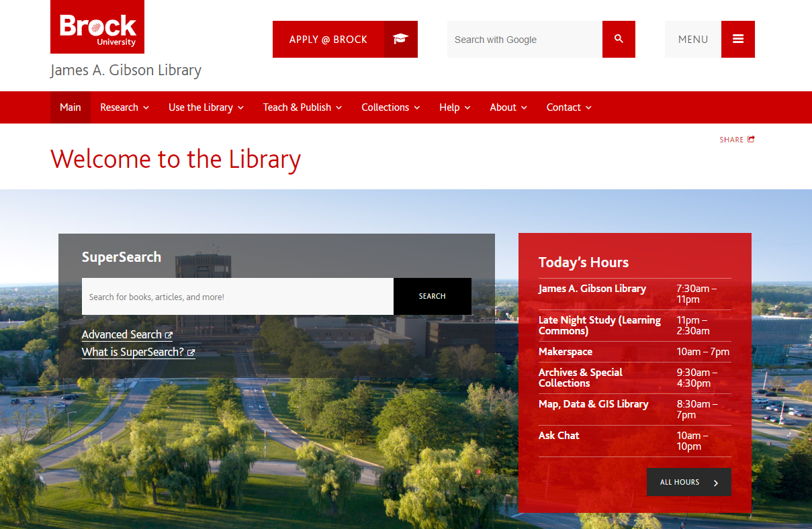
Task: Click the magnifying glass search icon
Action: [619, 39]
